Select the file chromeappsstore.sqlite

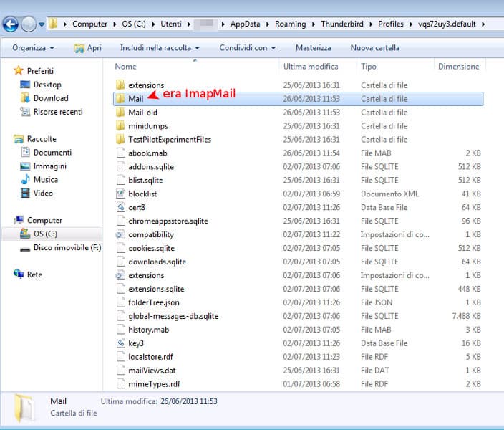click(168, 221)
